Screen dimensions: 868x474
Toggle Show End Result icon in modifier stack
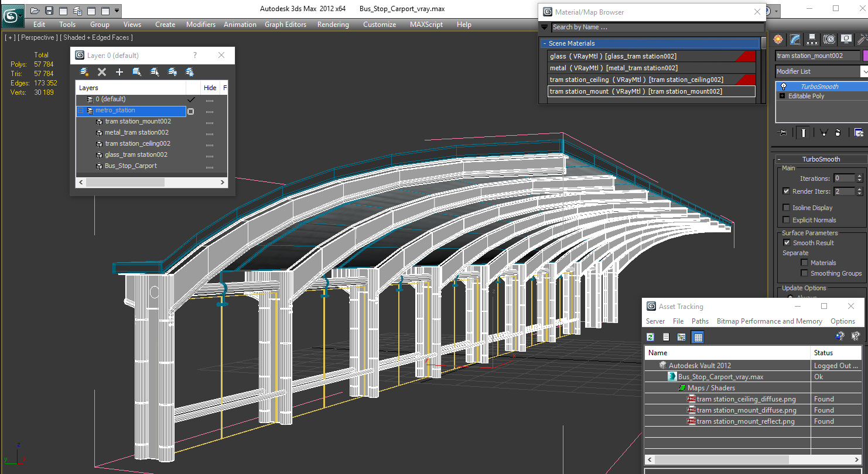[804, 133]
